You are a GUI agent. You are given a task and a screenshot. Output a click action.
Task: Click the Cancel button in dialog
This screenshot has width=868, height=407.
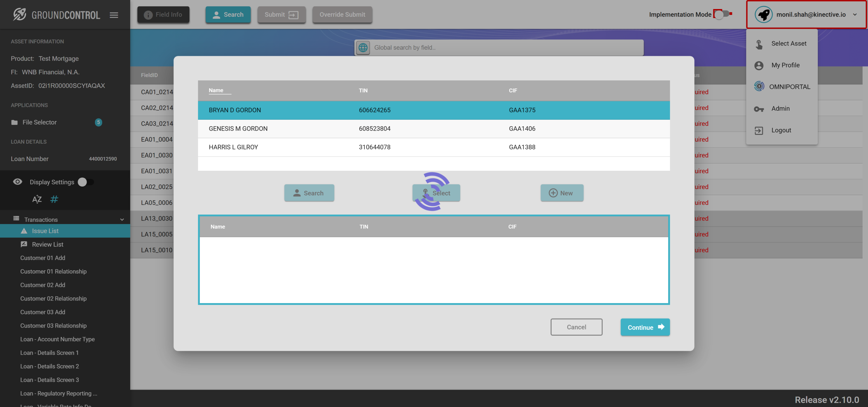tap(576, 327)
